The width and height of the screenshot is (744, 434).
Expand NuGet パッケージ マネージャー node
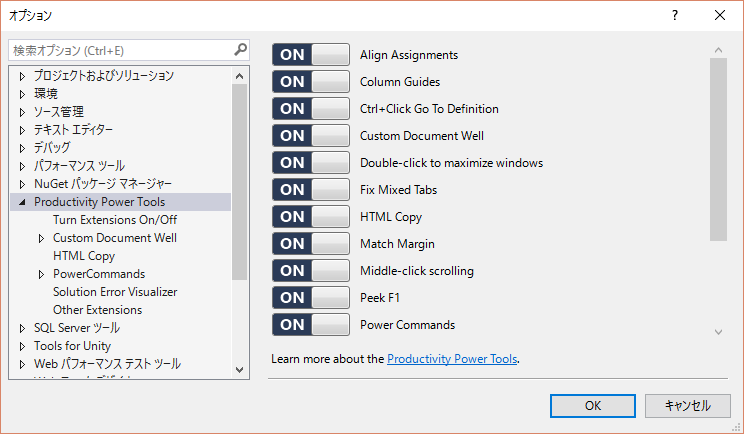tap(22, 184)
